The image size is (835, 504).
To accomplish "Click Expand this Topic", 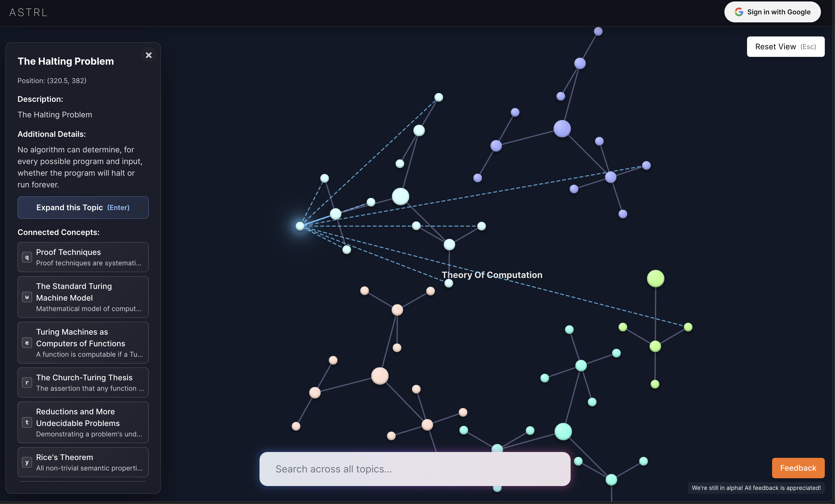I will [x=83, y=208].
